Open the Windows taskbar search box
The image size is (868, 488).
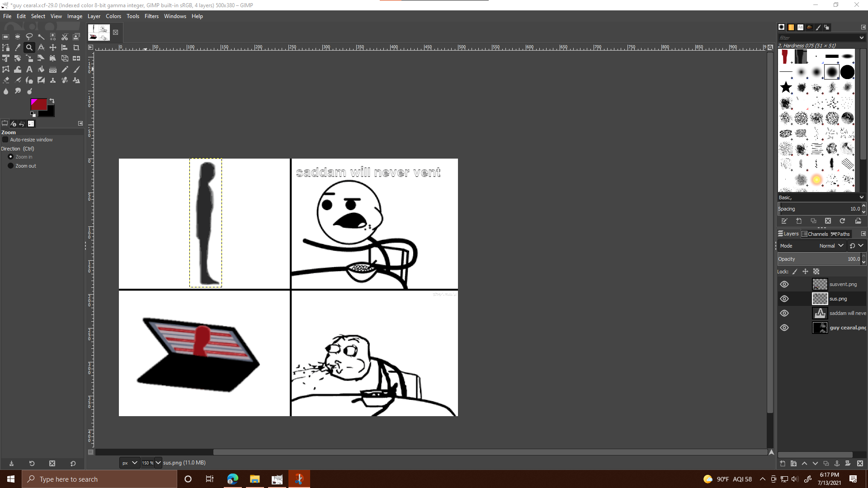coord(99,479)
